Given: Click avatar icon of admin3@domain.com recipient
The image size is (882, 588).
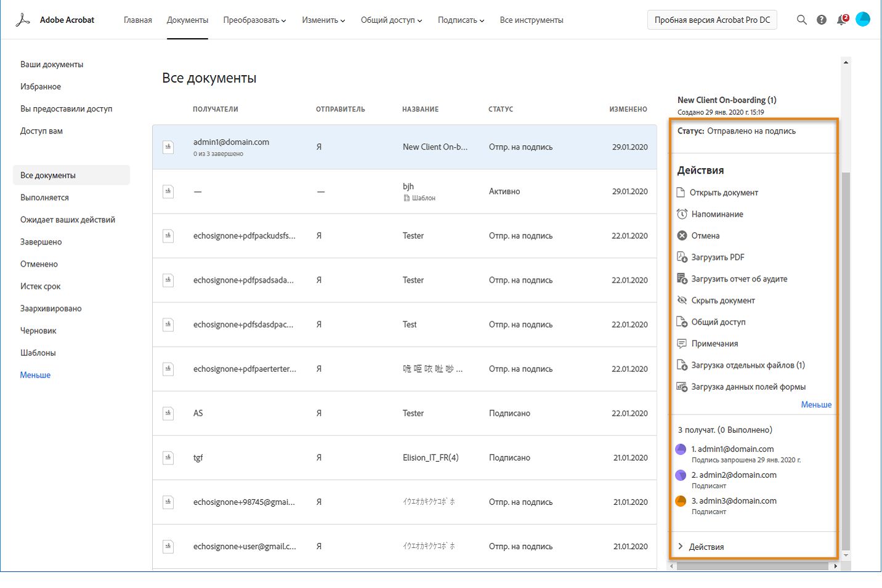Looking at the screenshot, I should click(681, 501).
